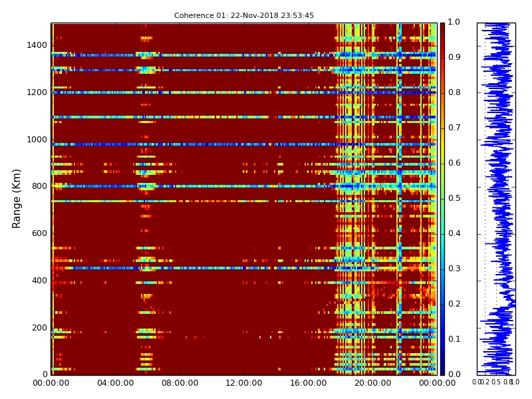Click the 08:00:00 time axis label
This screenshot has width=532, height=399.
point(180,383)
